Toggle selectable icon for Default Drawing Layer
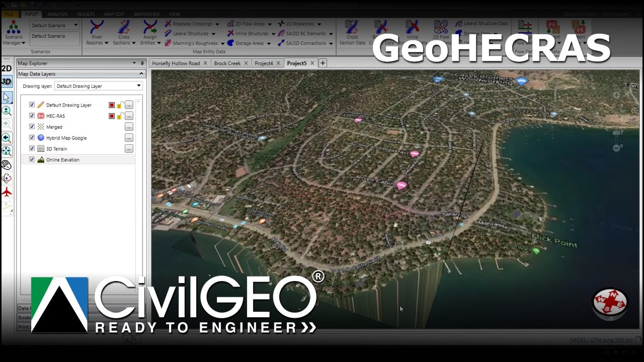The height and width of the screenshot is (362, 644). click(x=112, y=105)
